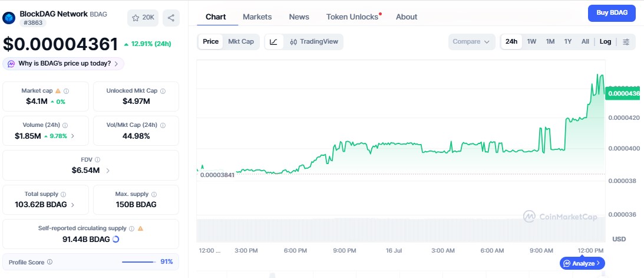The height and width of the screenshot is (278, 644).
Task: Set chart range to All
Action: pos(585,41)
